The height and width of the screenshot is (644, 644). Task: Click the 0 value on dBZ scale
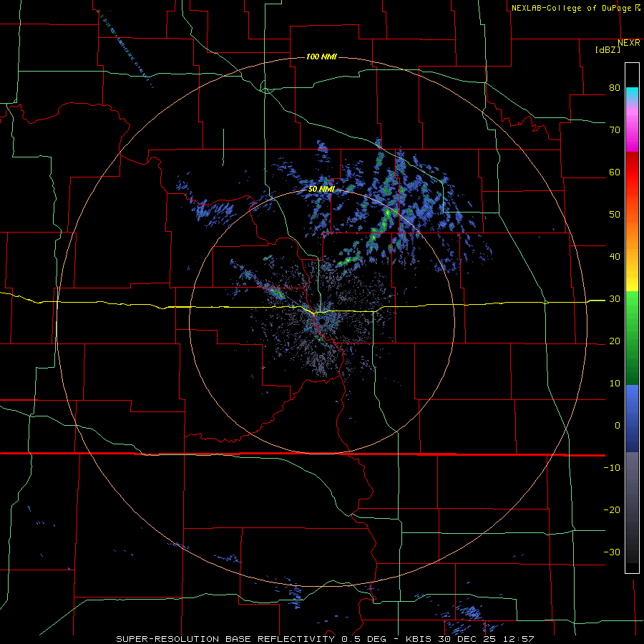pyautogui.click(x=618, y=426)
